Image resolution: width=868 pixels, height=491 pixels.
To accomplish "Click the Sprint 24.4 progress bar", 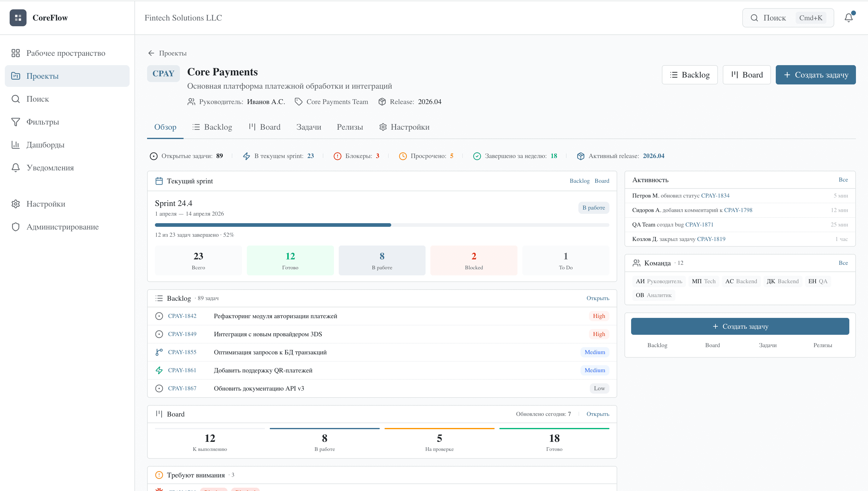I will coord(382,225).
